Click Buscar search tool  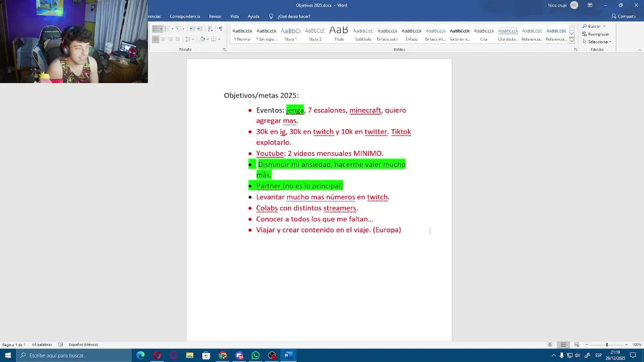coord(591,26)
